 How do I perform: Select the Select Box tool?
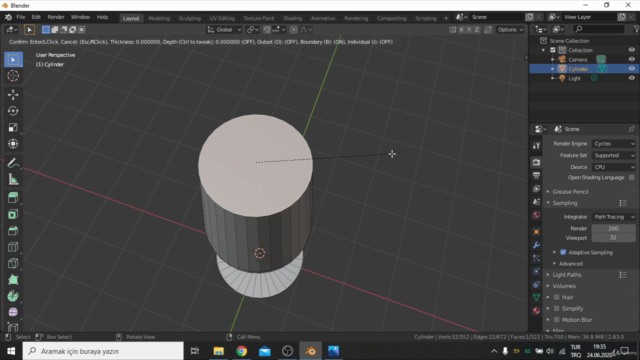tap(13, 60)
